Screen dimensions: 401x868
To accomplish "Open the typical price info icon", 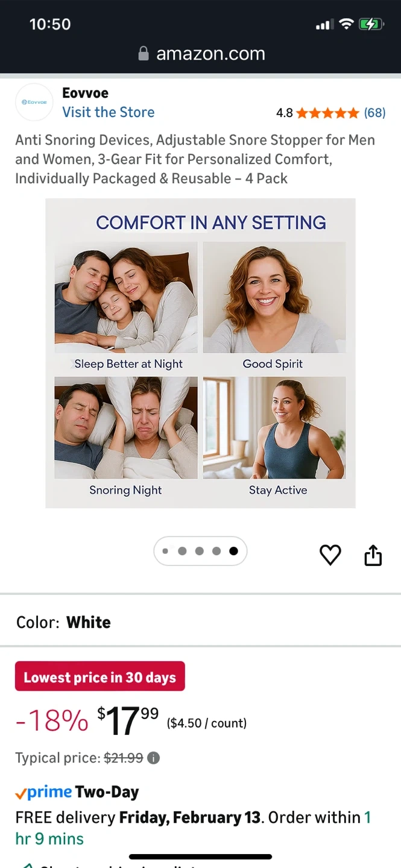I will pos(154,758).
